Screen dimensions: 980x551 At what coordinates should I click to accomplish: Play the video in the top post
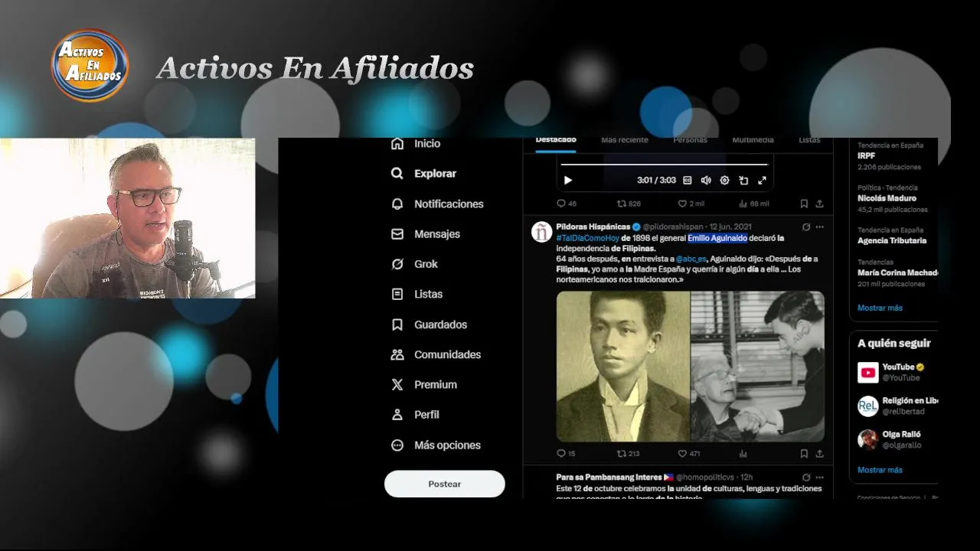[568, 181]
